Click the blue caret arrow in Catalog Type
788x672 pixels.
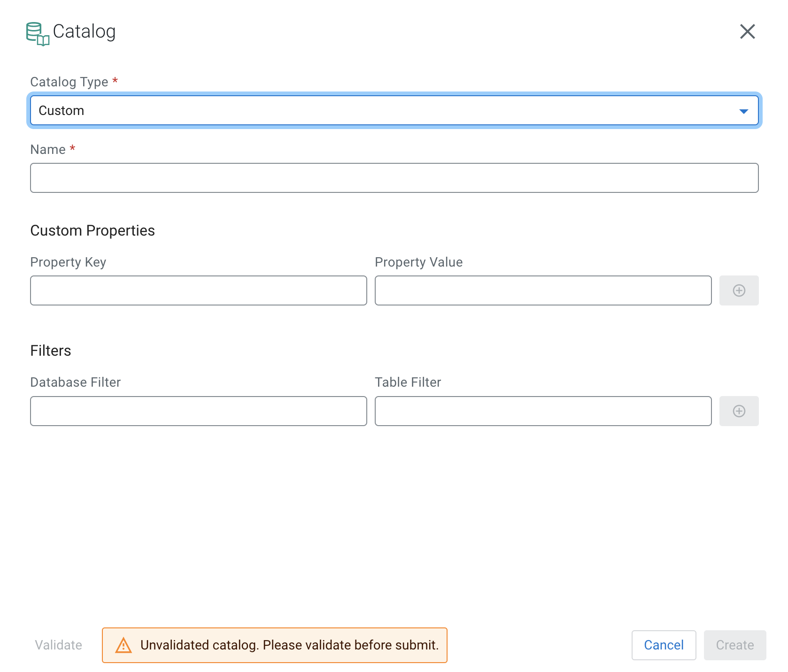[743, 111]
